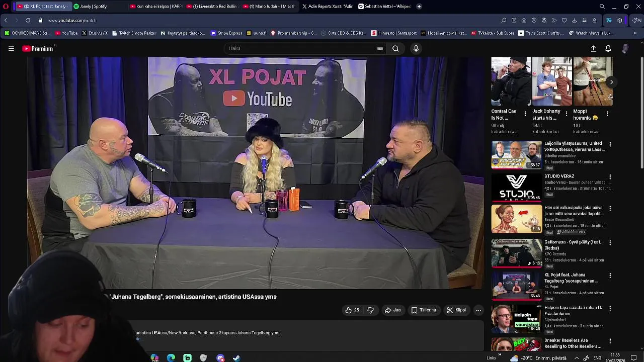Click the address bar padlock icon

coord(41,20)
